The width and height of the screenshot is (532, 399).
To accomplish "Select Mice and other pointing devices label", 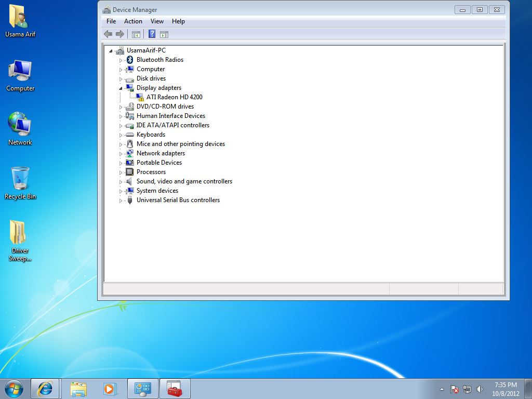I will point(180,144).
